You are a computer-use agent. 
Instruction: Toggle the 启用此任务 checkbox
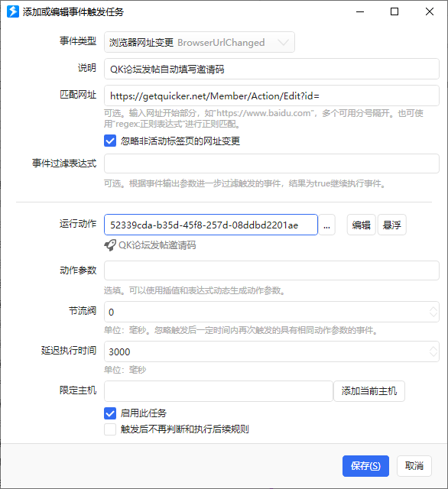click(110, 413)
